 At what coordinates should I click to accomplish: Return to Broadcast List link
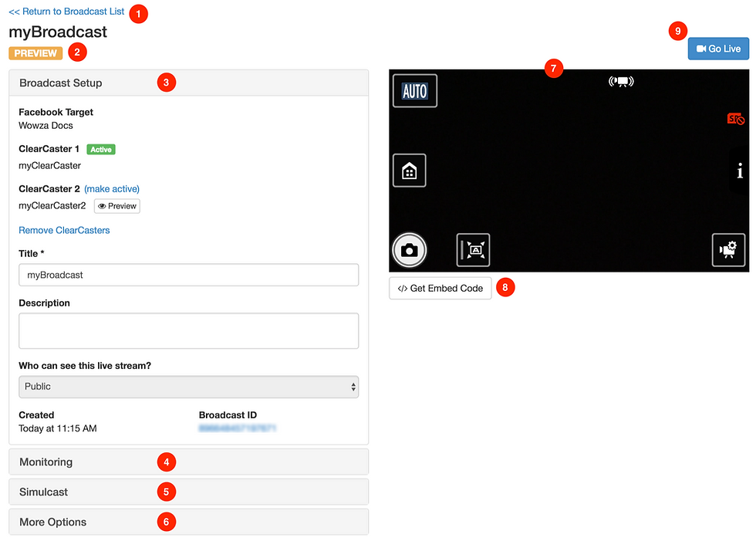66,12
